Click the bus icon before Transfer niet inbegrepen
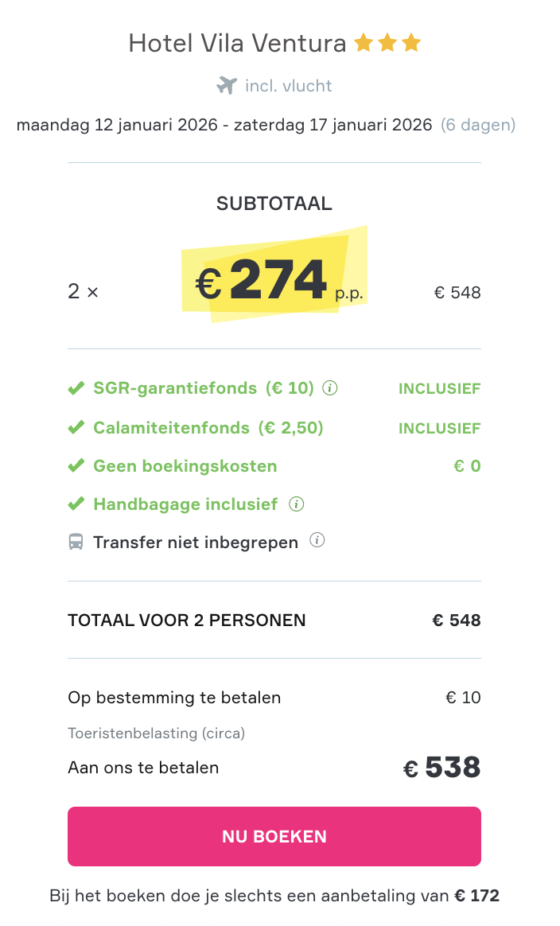Image resolution: width=560 pixels, height=926 pixels. tap(76, 542)
